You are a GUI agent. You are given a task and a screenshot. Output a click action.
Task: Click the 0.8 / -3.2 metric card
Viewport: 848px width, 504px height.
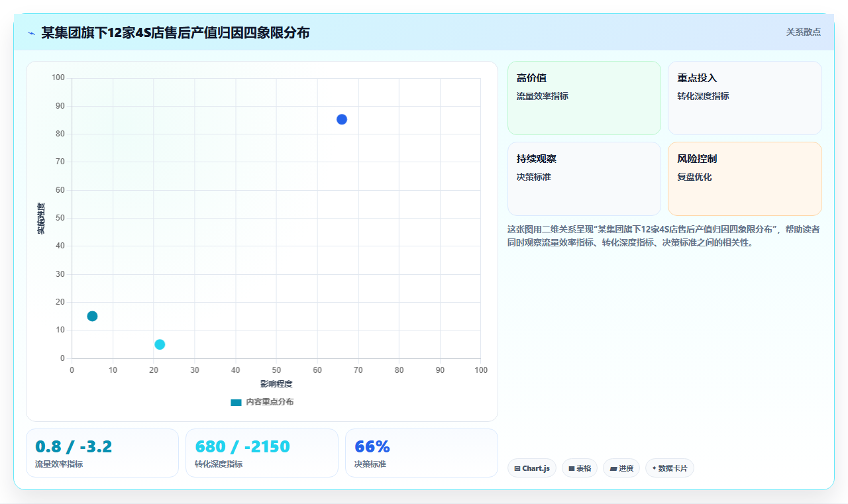[102, 453]
